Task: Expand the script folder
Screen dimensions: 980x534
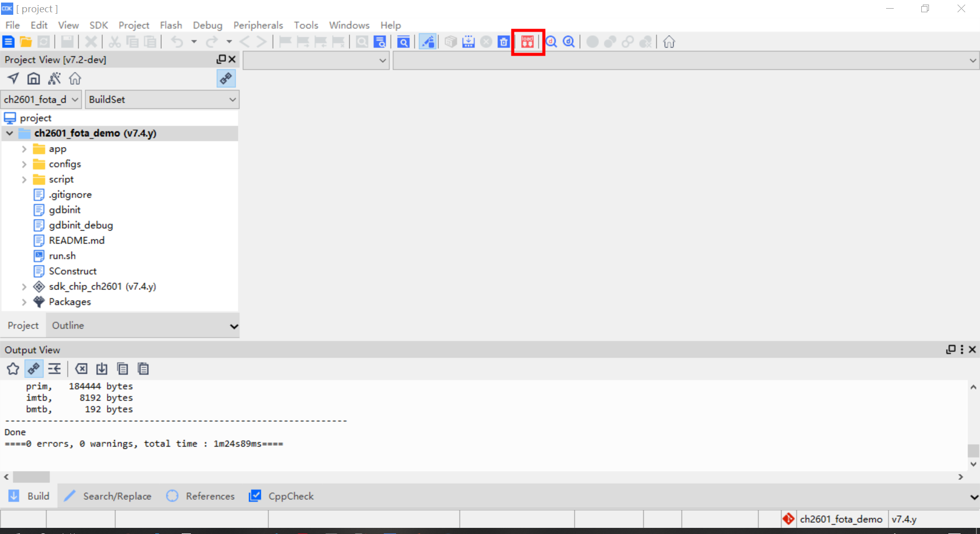Action: [x=24, y=180]
